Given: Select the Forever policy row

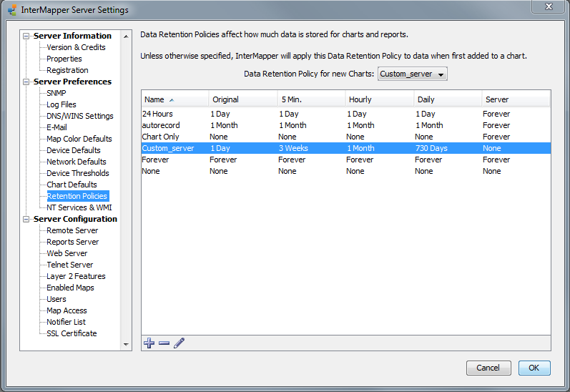Looking at the screenshot, I should click(155, 160).
